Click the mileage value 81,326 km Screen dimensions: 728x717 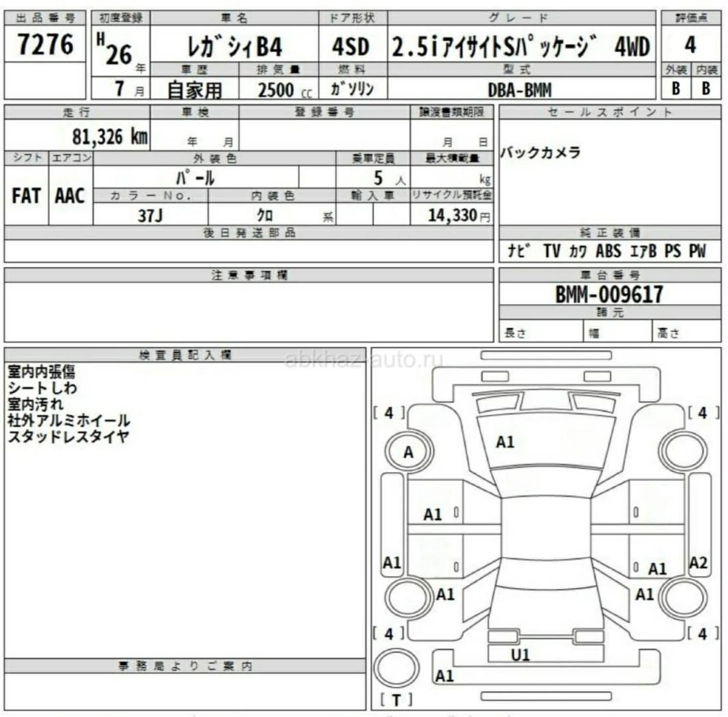click(110, 136)
